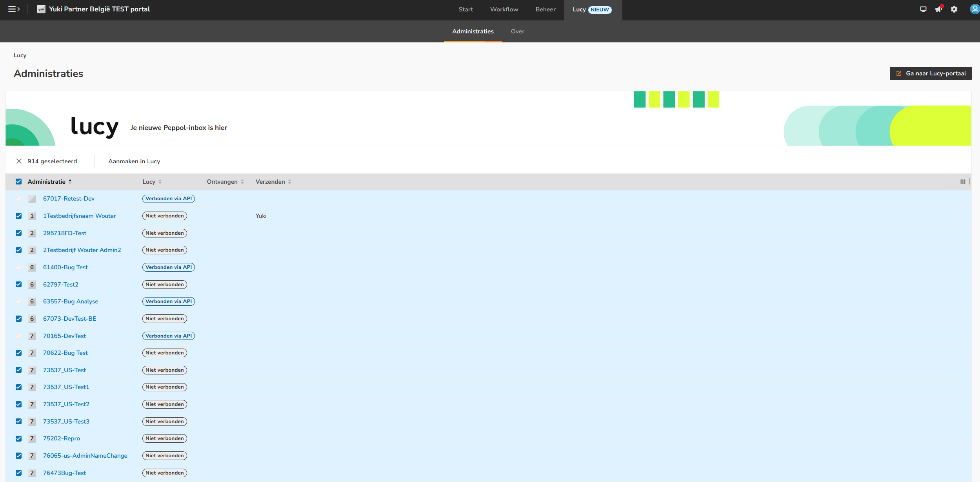Switch to the Over tab

tap(517, 31)
